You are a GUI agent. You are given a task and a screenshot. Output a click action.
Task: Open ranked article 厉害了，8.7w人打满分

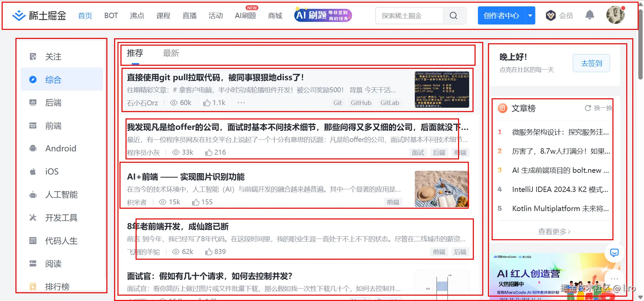(x=561, y=151)
